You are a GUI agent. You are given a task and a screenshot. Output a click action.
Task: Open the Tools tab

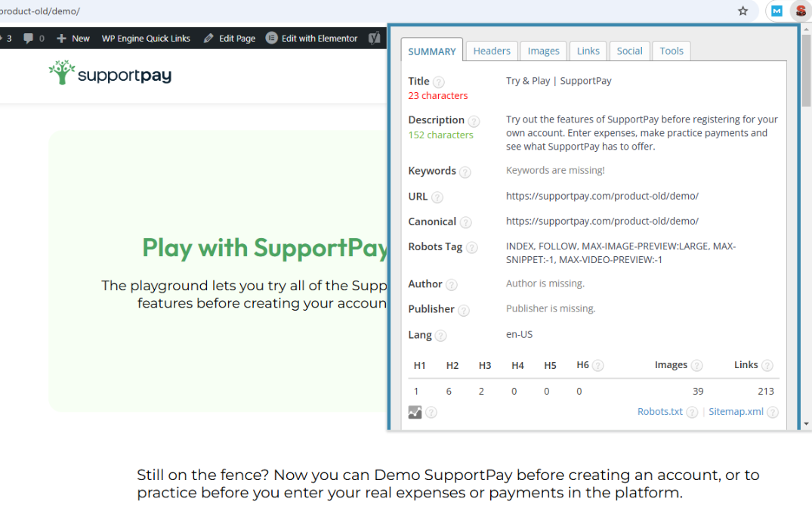click(671, 51)
